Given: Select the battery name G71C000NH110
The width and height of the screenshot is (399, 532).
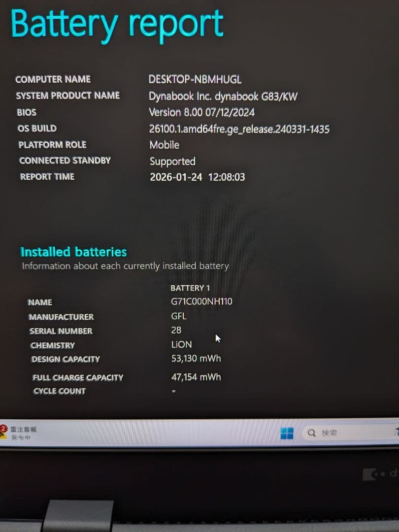Looking at the screenshot, I should pyautogui.click(x=202, y=301).
